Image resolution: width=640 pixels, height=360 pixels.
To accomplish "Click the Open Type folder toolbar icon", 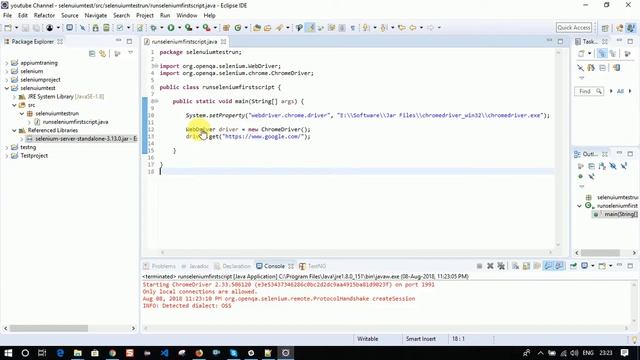I will (x=257, y=28).
